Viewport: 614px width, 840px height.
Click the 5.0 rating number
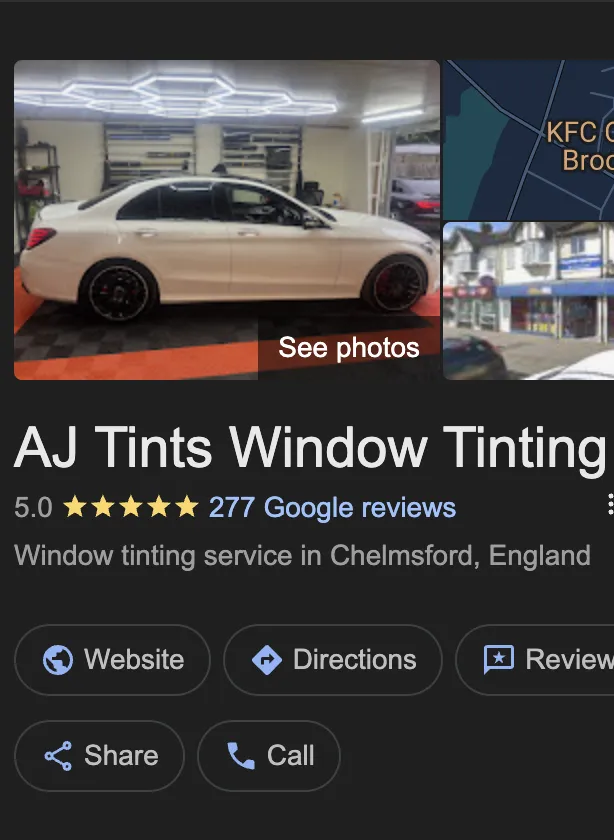coord(33,507)
